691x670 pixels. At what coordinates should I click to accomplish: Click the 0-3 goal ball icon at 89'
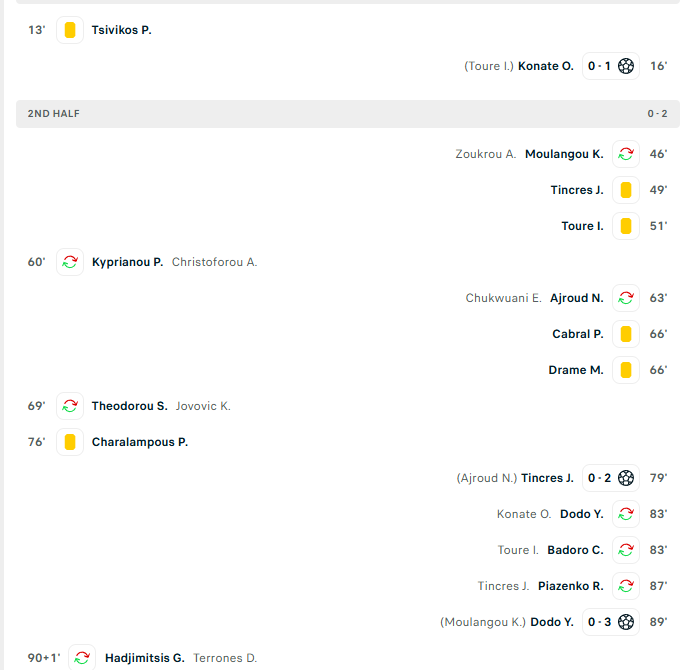(626, 622)
